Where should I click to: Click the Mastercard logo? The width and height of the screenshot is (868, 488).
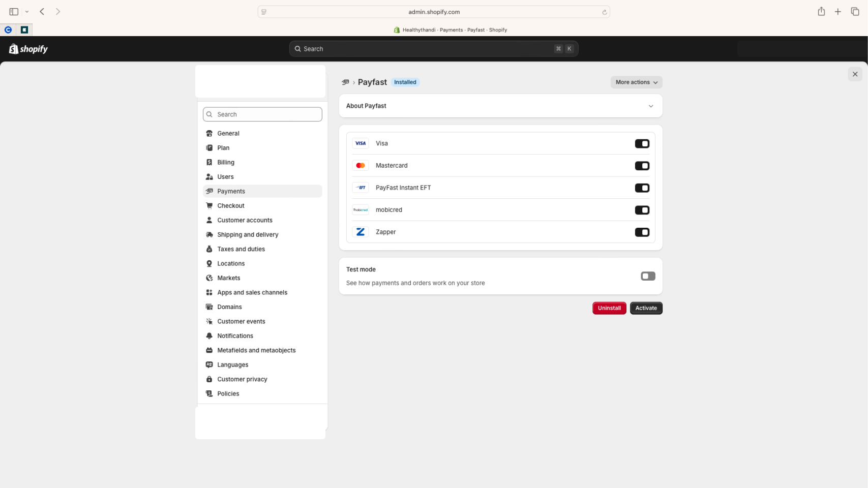coord(361,165)
